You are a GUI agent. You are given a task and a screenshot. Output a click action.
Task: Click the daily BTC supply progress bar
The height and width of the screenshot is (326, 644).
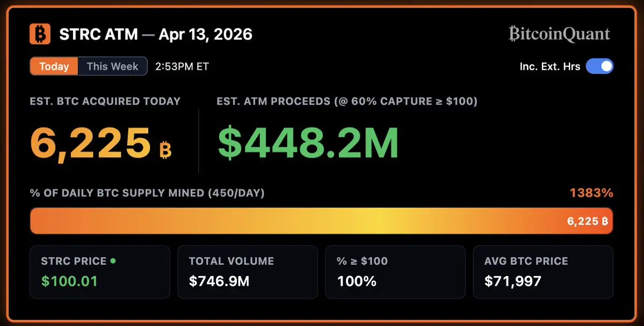point(322,221)
